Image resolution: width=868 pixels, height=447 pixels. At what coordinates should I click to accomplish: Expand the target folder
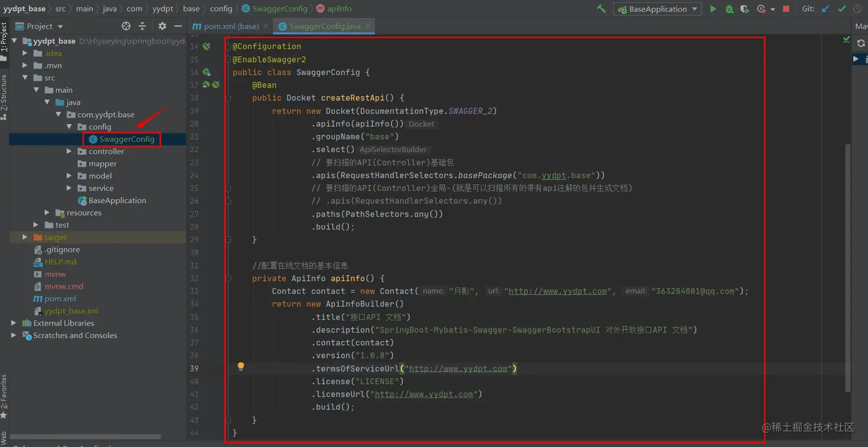pyautogui.click(x=25, y=238)
